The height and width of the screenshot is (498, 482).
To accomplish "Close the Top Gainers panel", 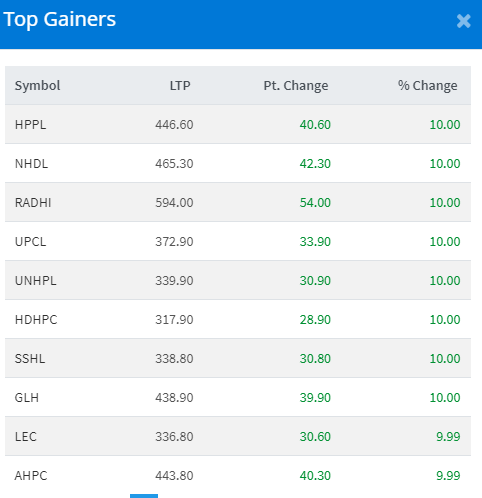I will coord(463,21).
